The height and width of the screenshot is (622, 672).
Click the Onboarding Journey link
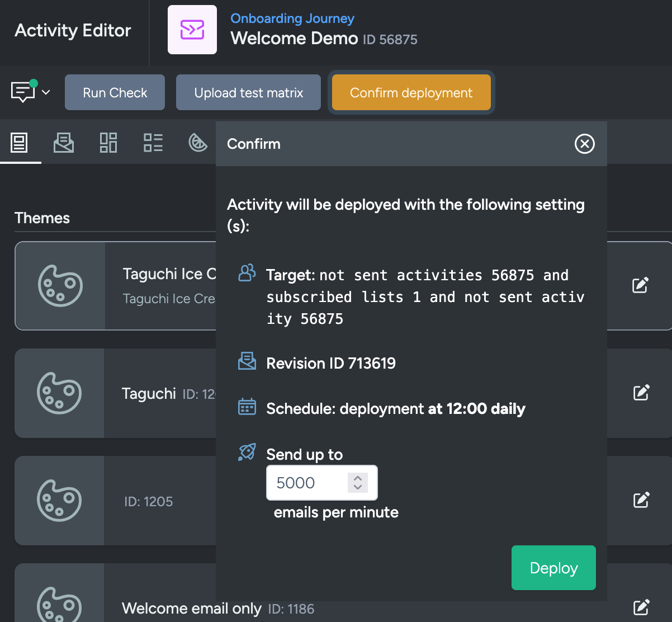292,18
